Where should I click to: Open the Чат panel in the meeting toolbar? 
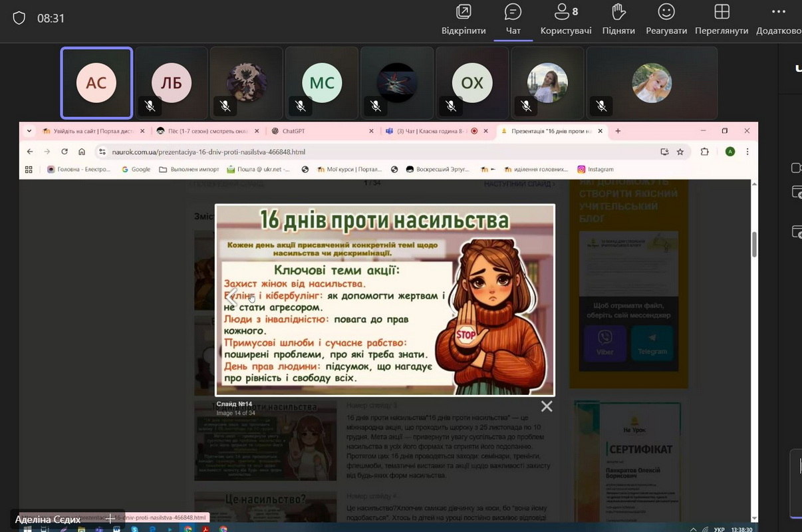pos(513,19)
